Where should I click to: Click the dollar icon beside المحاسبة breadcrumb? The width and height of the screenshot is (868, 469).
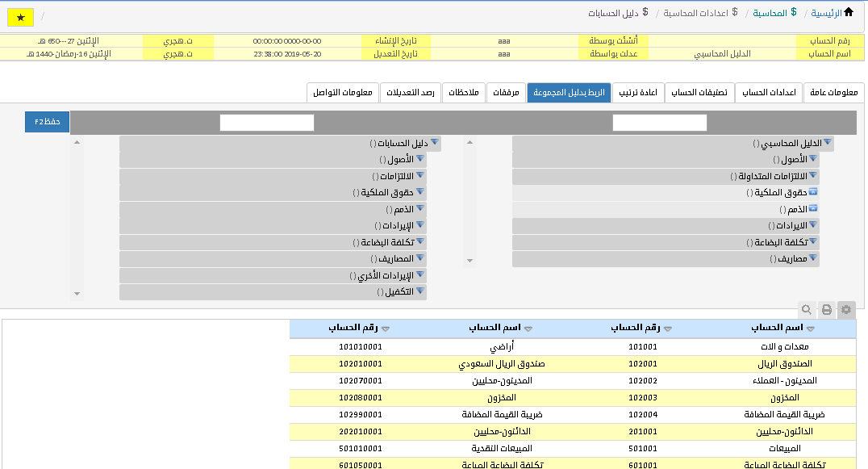[x=794, y=12]
